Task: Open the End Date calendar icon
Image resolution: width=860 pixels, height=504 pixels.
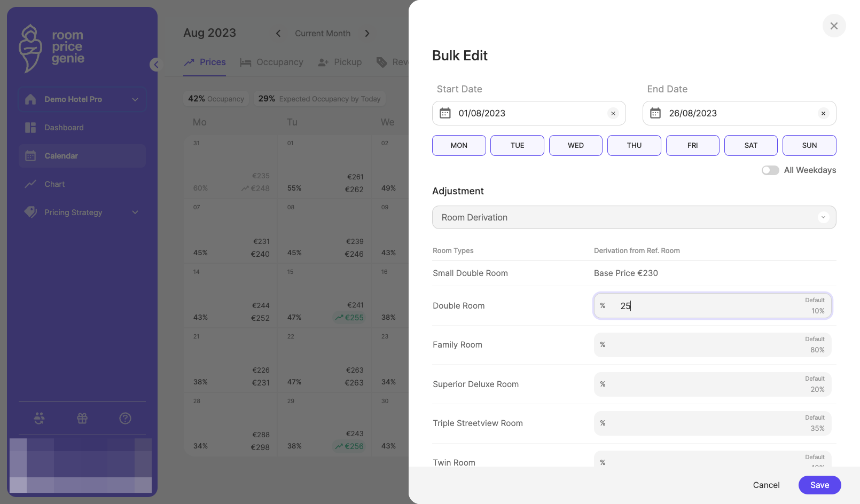Action: pyautogui.click(x=655, y=113)
